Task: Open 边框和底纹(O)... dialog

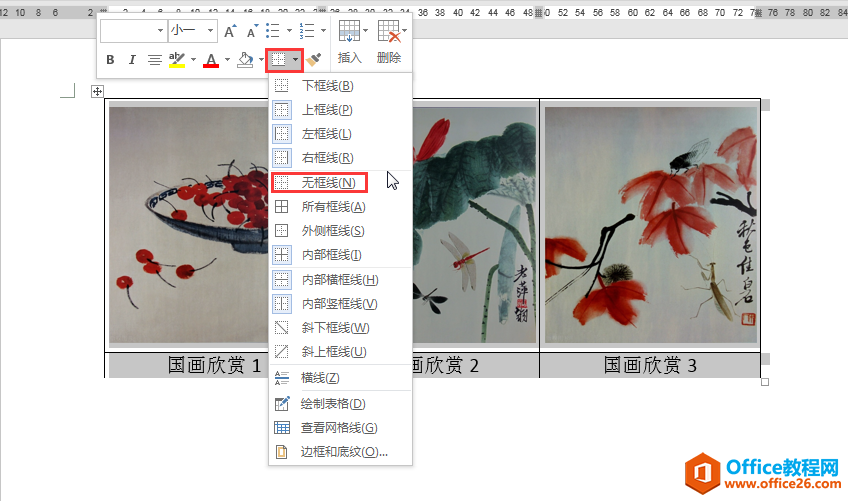Action: 340,452
